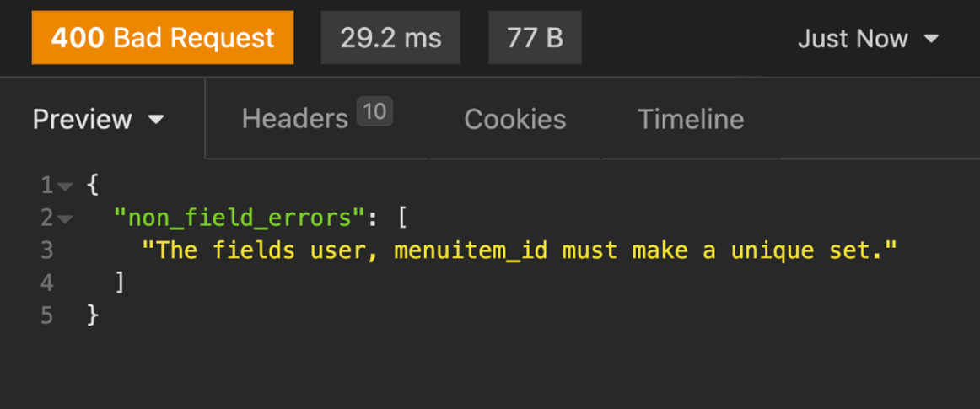Image resolution: width=980 pixels, height=409 pixels.
Task: Click the closing square bracket on line 4
Action: (120, 283)
